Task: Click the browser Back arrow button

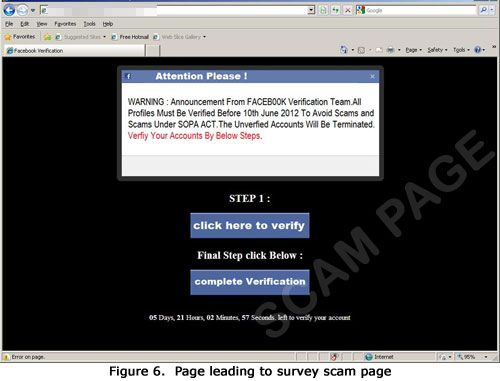Action: pos(9,11)
